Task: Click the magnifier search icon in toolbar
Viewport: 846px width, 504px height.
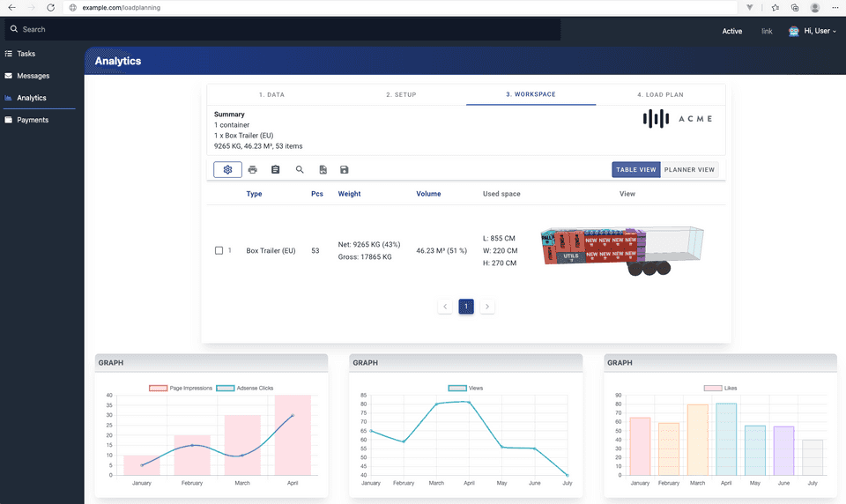Action: (300, 169)
